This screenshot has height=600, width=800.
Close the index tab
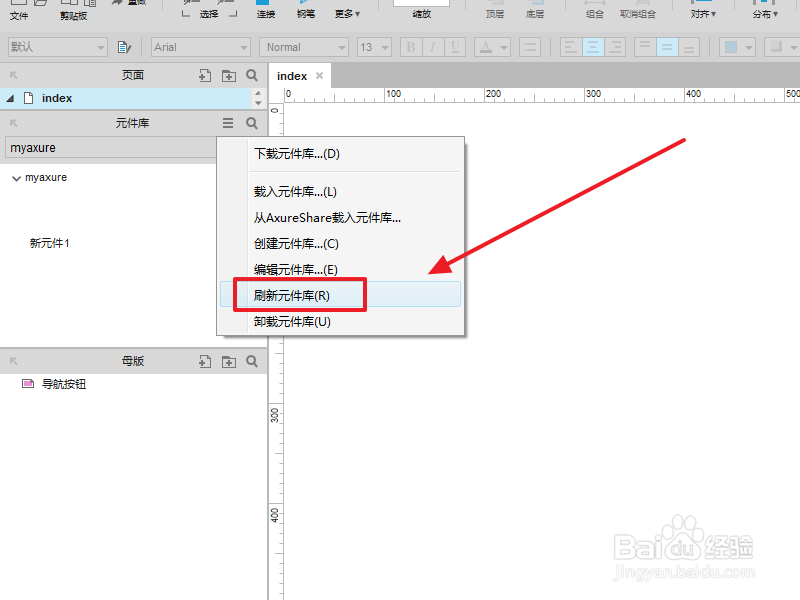click(319, 76)
